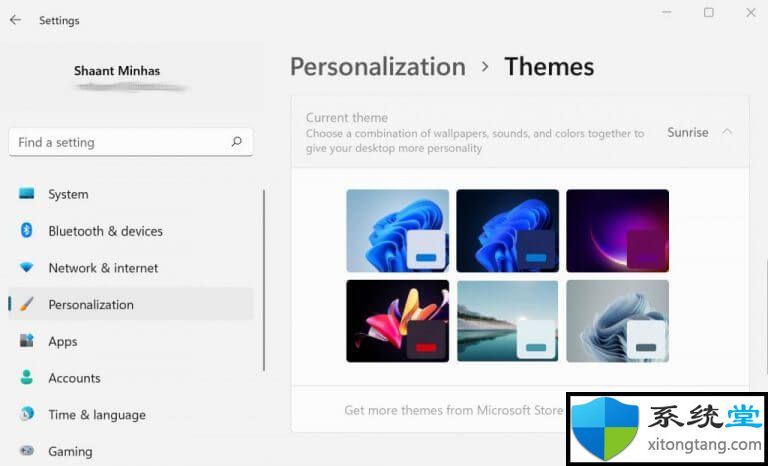The width and height of the screenshot is (768, 466).
Task: Go to Time & language
Action: point(97,415)
